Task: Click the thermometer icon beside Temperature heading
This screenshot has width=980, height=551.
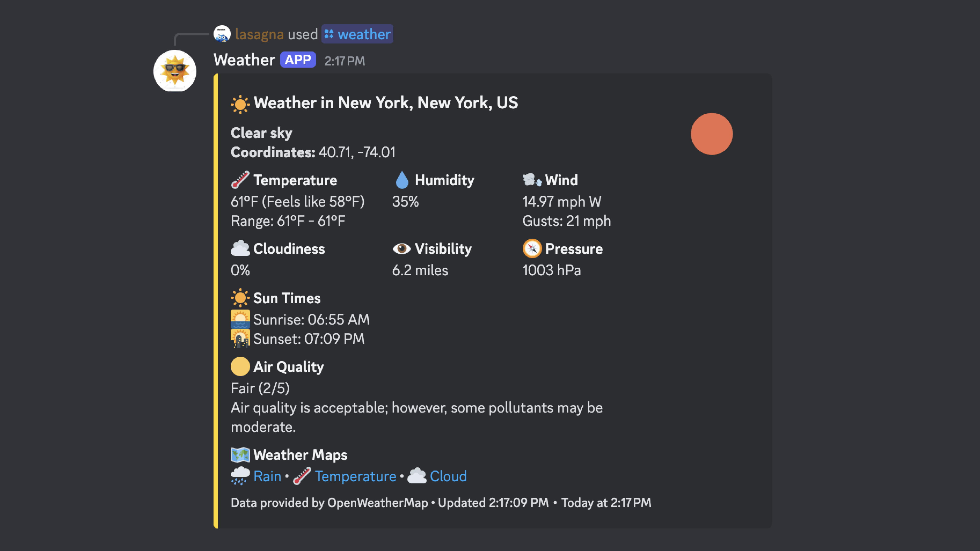Action: (x=240, y=180)
